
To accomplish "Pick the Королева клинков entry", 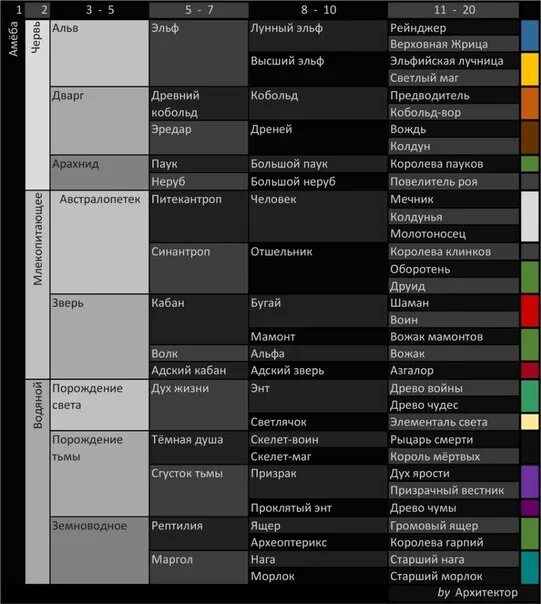I will tap(454, 252).
